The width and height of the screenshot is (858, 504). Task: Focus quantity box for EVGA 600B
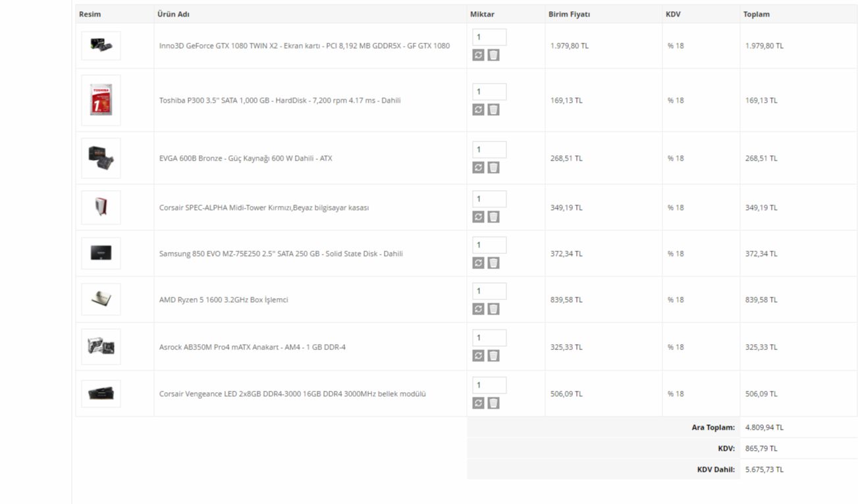click(489, 150)
